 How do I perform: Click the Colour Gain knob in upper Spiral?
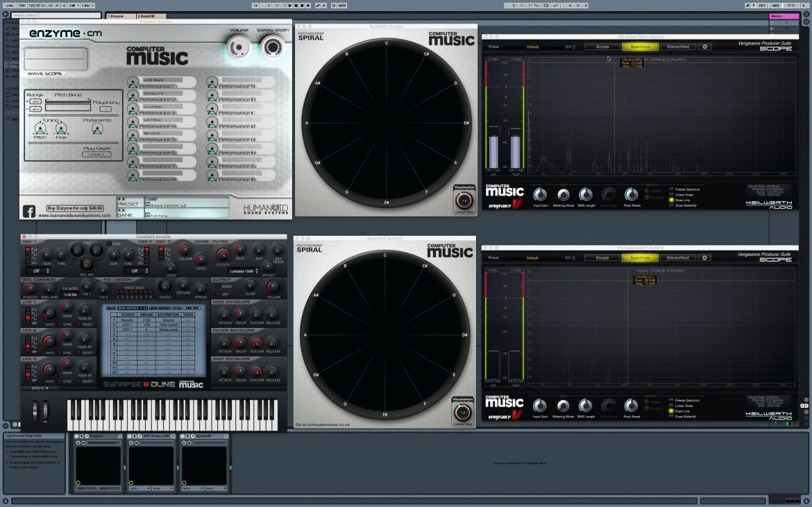click(464, 200)
